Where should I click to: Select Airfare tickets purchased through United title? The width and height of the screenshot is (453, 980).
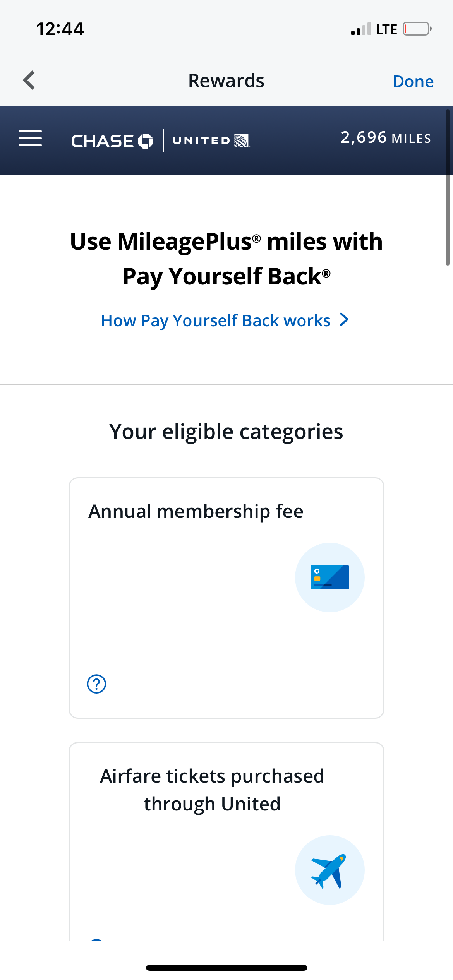(212, 790)
